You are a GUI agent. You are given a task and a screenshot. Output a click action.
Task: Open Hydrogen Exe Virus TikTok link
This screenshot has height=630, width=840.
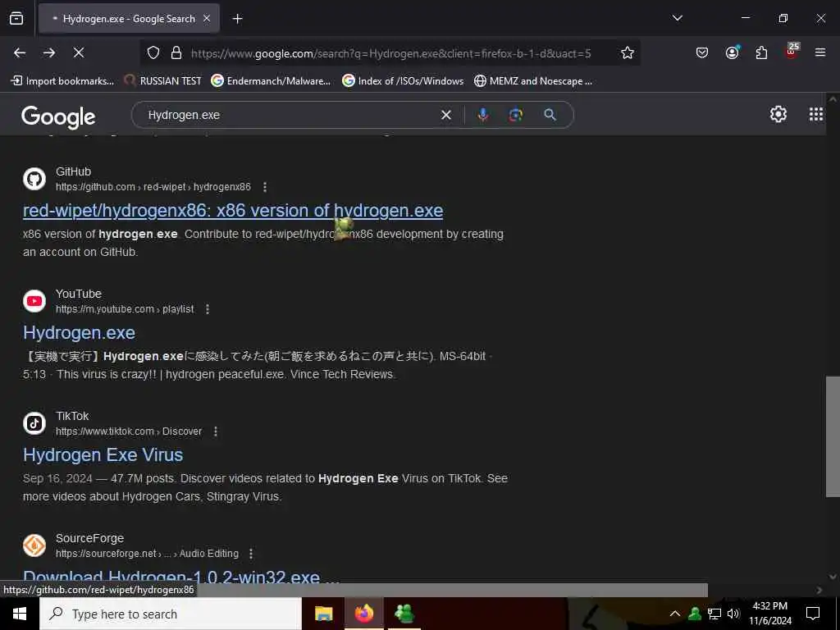coord(103,454)
